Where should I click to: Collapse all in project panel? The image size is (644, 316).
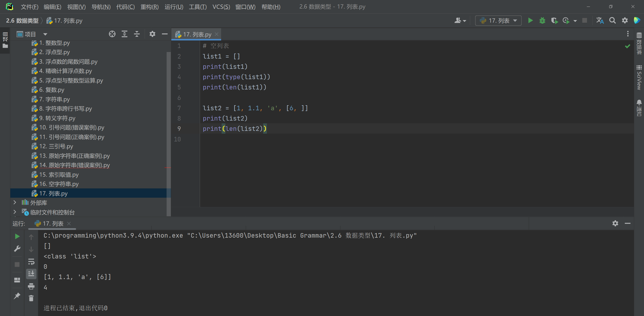coord(137,34)
